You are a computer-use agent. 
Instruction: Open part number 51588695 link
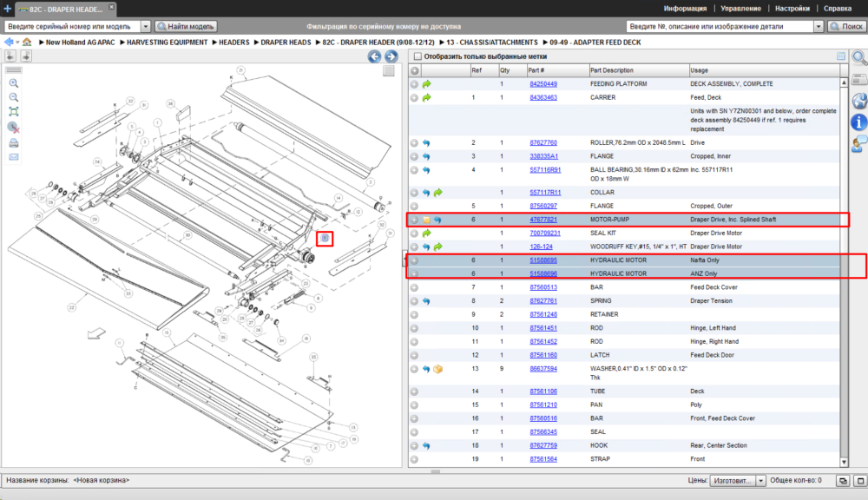(543, 260)
